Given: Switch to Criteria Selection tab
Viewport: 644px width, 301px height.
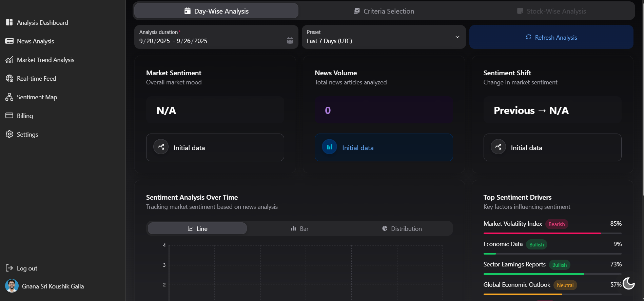Looking at the screenshot, I should pyautogui.click(x=384, y=11).
